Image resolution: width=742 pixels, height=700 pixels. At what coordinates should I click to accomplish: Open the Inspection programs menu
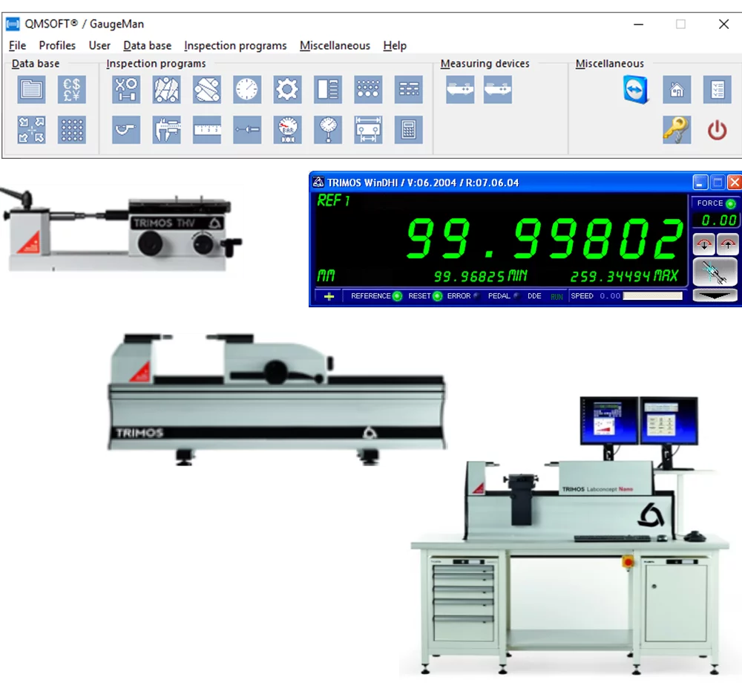pyautogui.click(x=235, y=45)
